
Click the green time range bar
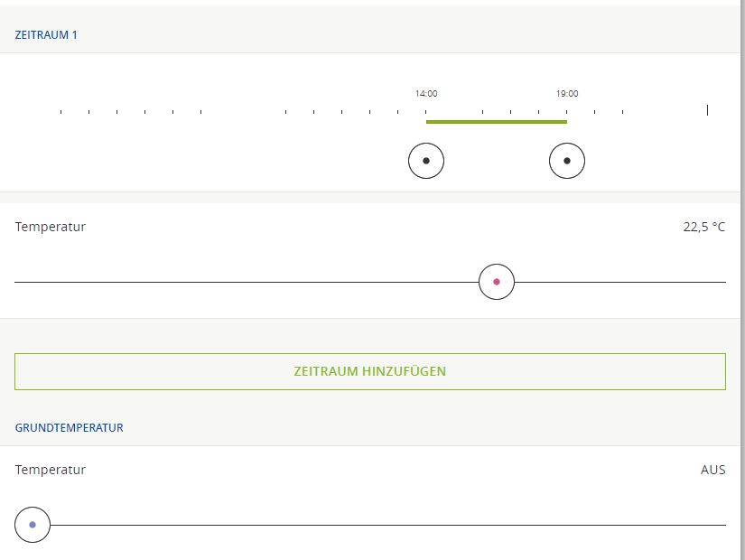(497, 121)
